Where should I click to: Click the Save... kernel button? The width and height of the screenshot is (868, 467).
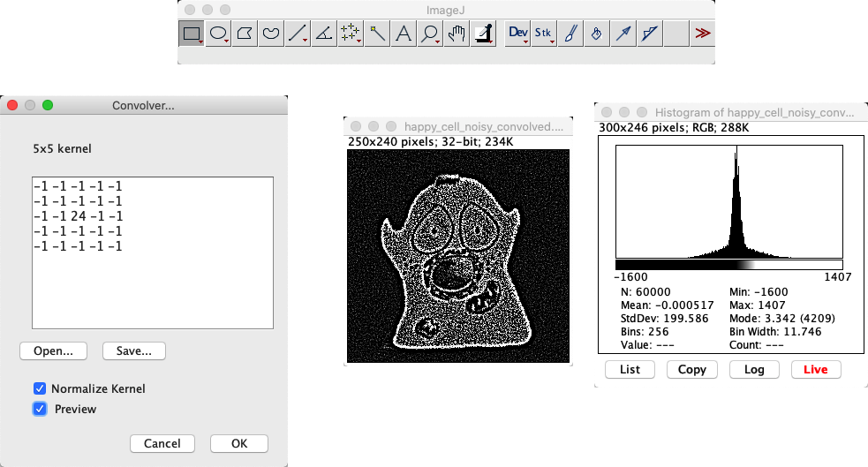point(134,350)
